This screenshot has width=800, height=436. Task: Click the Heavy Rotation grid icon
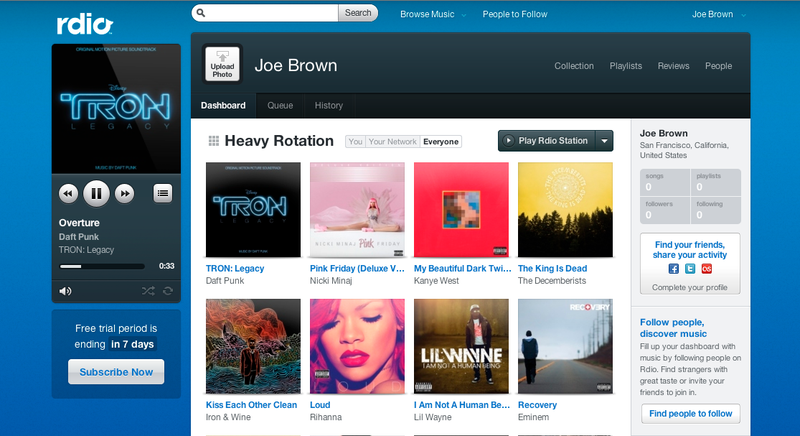coord(214,141)
